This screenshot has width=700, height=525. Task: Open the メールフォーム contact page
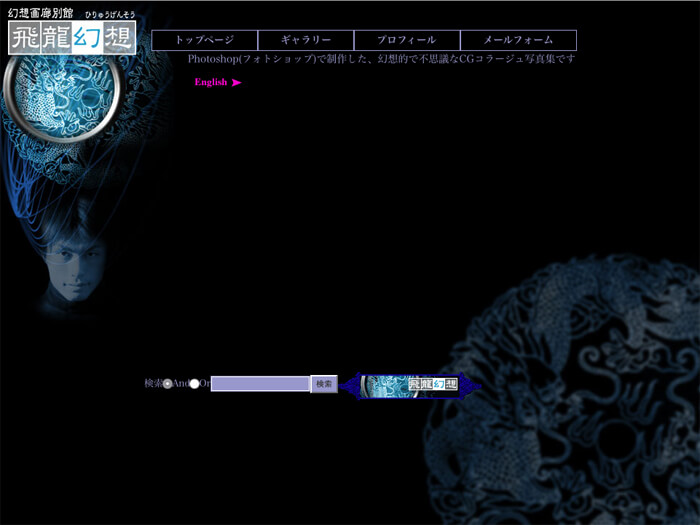(518, 40)
